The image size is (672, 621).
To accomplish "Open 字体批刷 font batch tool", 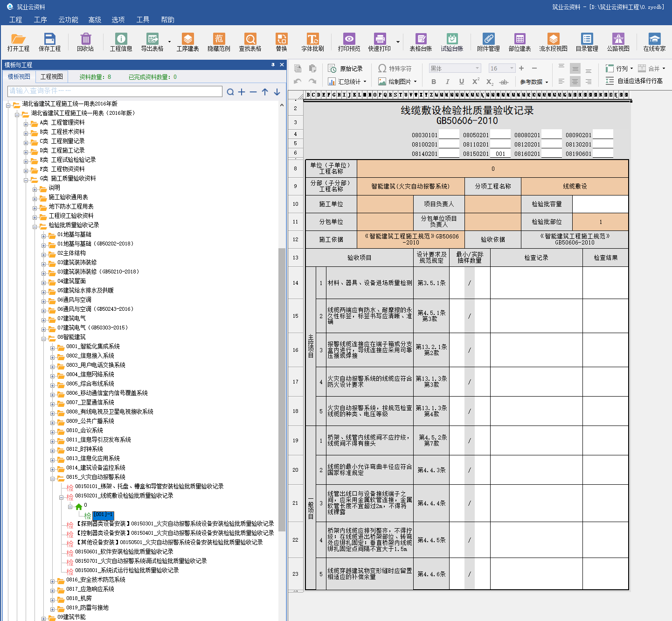I will pos(312,42).
